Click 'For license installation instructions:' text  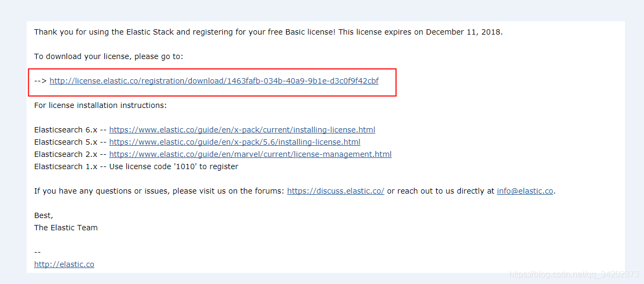tap(101, 105)
